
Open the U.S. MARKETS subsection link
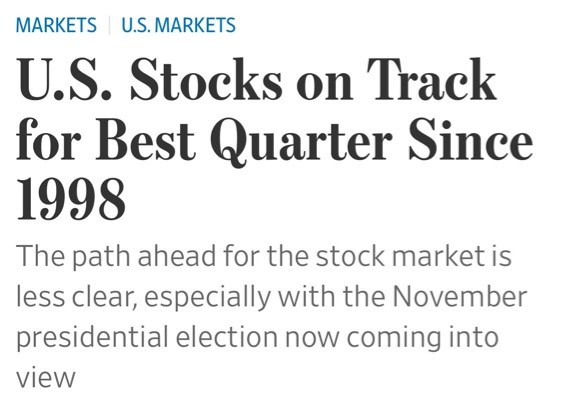(178, 25)
